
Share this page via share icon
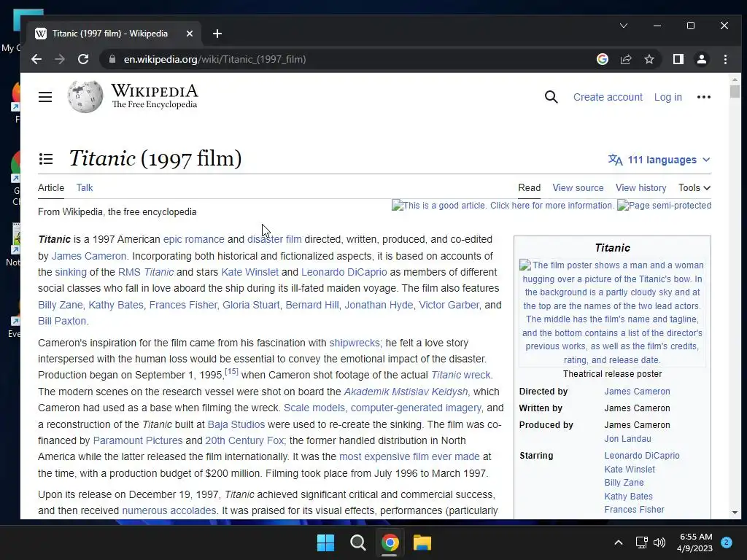pyautogui.click(x=625, y=59)
